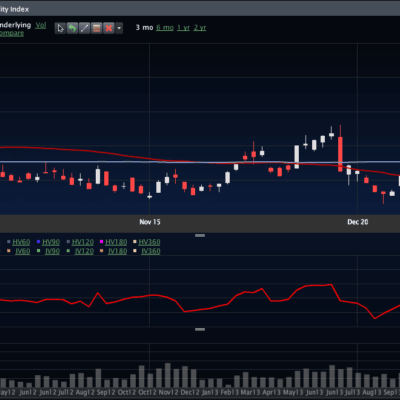Click the cream IV360 color swatch
Image resolution: width=400 pixels, height=400 pixels.
[x=135, y=251]
